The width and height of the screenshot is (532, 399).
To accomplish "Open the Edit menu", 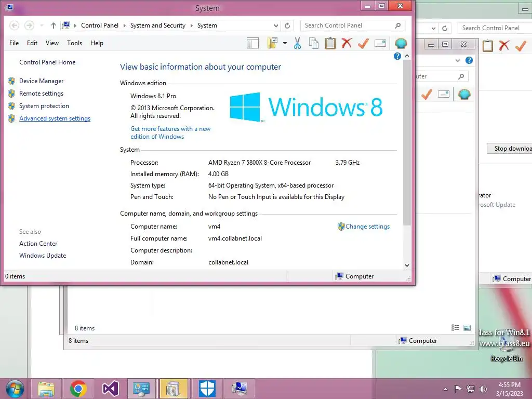I will [32, 43].
